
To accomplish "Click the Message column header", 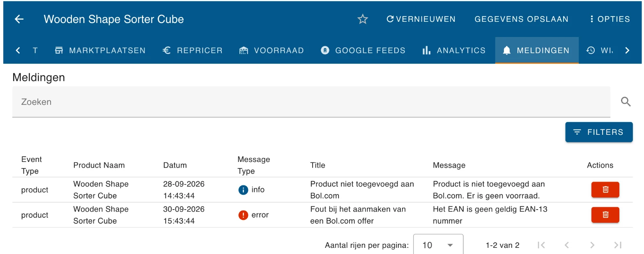I will click(449, 165).
